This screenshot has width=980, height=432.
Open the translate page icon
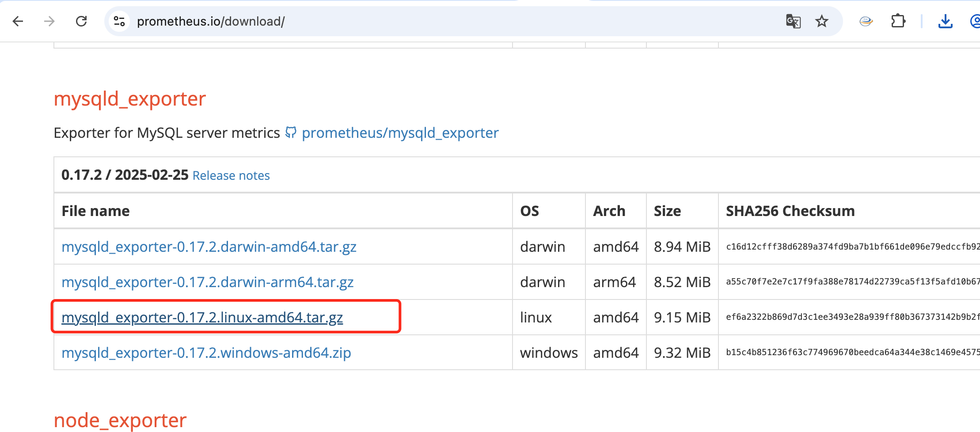[793, 21]
